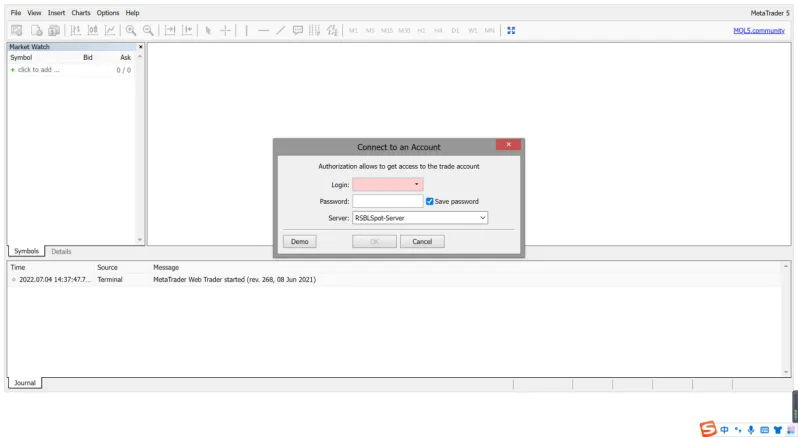
Task: Zoom in on the chart
Action: (131, 31)
